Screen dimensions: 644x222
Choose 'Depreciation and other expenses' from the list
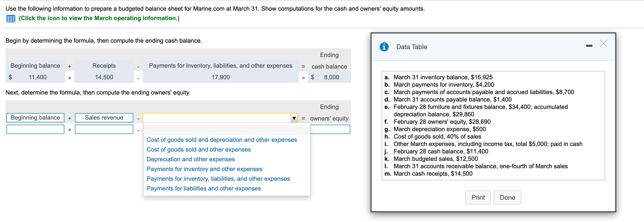[191, 159]
